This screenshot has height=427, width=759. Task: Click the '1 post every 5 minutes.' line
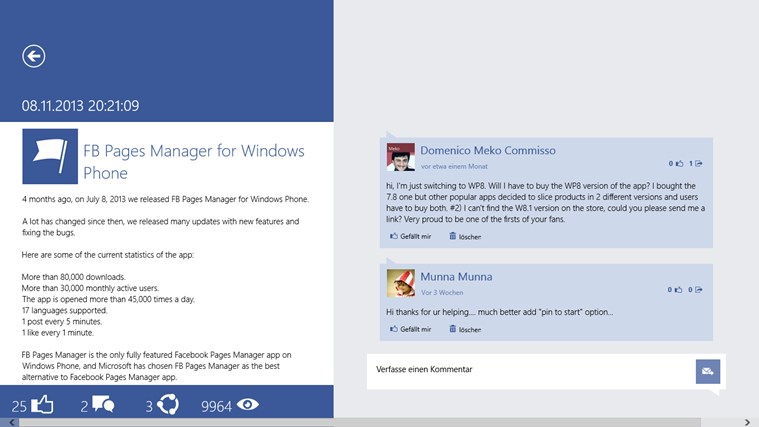pyautogui.click(x=62, y=321)
